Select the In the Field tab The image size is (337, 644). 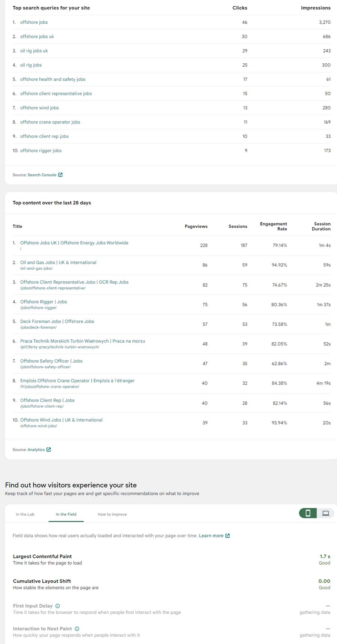click(66, 514)
